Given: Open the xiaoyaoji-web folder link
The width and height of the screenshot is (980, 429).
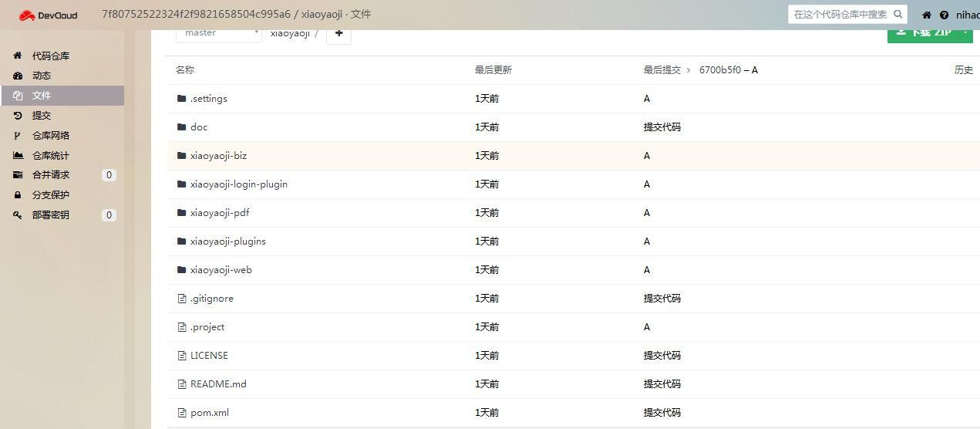Looking at the screenshot, I should [221, 270].
